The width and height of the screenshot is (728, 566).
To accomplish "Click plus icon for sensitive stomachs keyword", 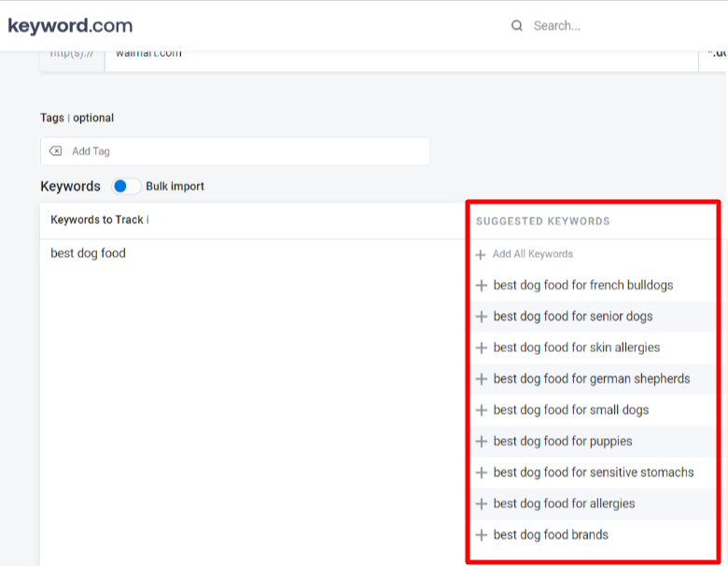I will click(482, 473).
